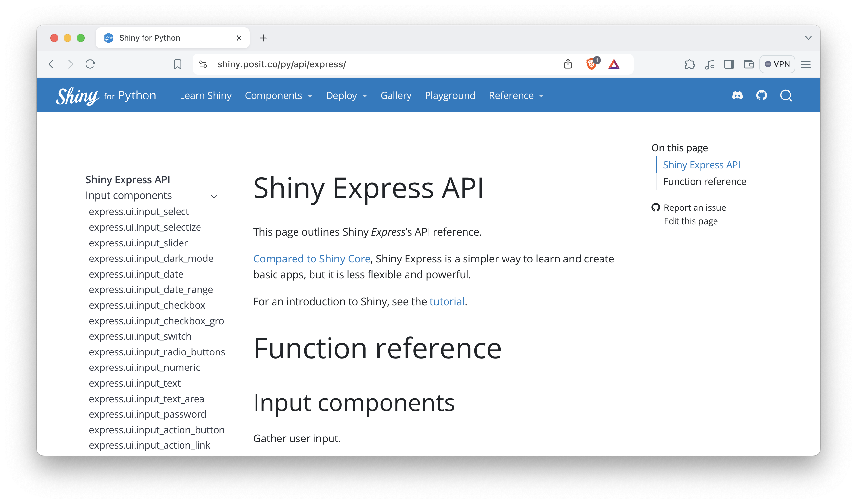Click the Brave Rewards triangle icon
Viewport: 857px width, 504px height.
pos(614,64)
